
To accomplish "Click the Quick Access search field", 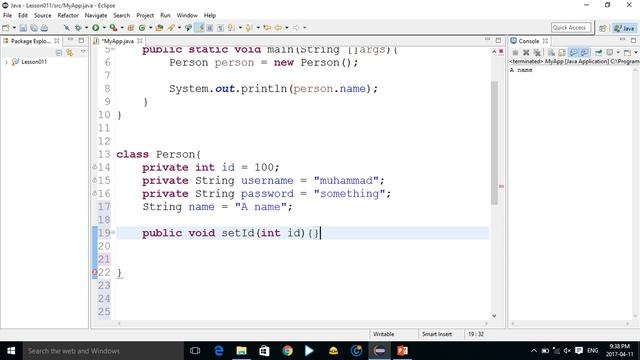I will coord(571,27).
